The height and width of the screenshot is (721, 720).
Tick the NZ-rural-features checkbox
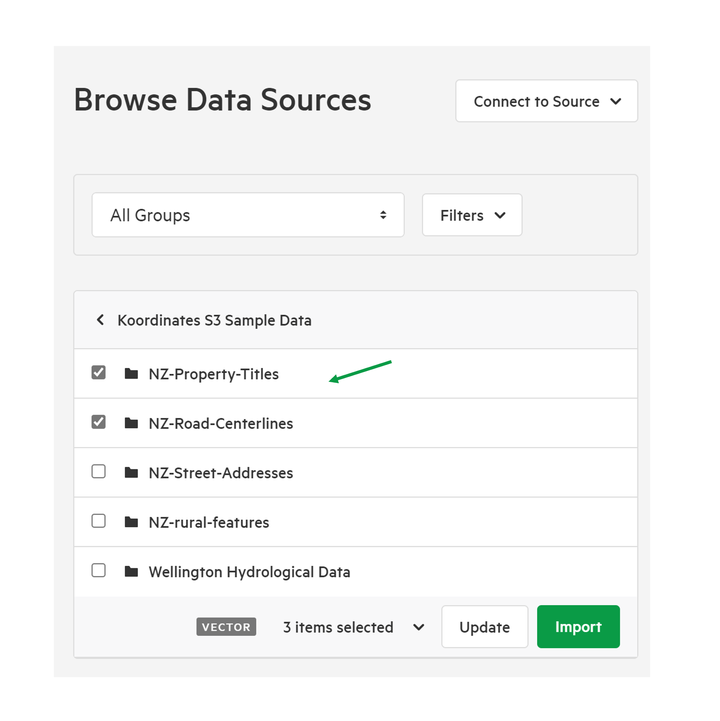pyautogui.click(x=98, y=521)
